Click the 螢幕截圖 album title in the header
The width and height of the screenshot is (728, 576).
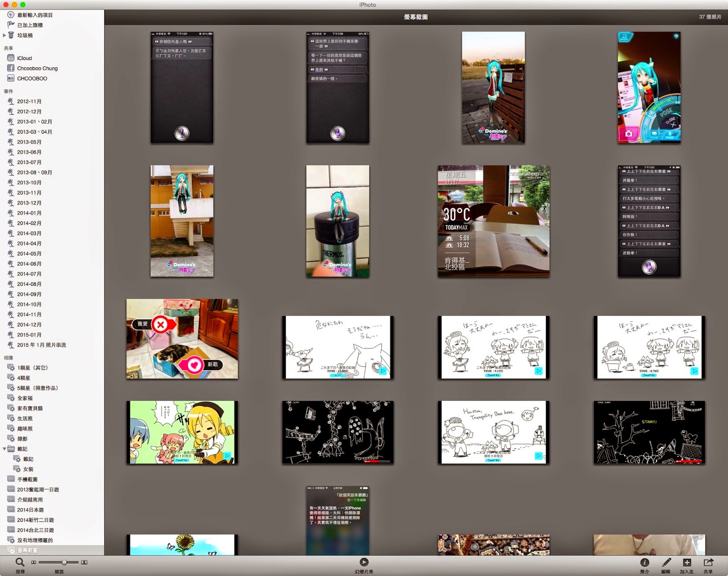click(415, 17)
